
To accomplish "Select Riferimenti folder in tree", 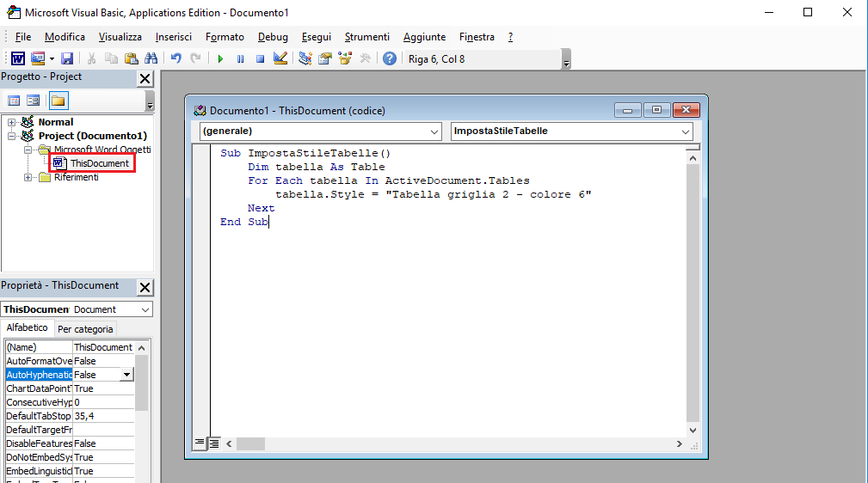I will click(76, 178).
